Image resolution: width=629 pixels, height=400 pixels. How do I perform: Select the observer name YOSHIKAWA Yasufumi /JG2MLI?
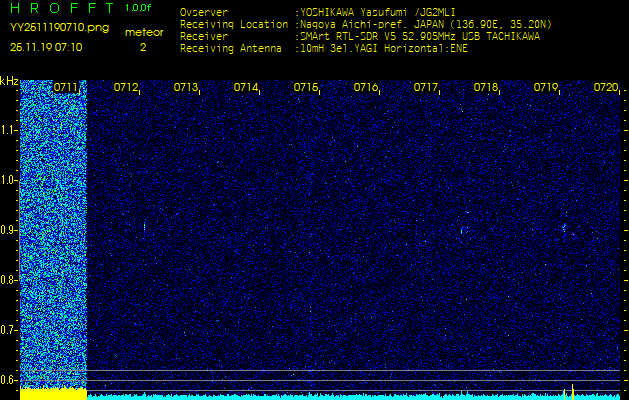coord(377,12)
